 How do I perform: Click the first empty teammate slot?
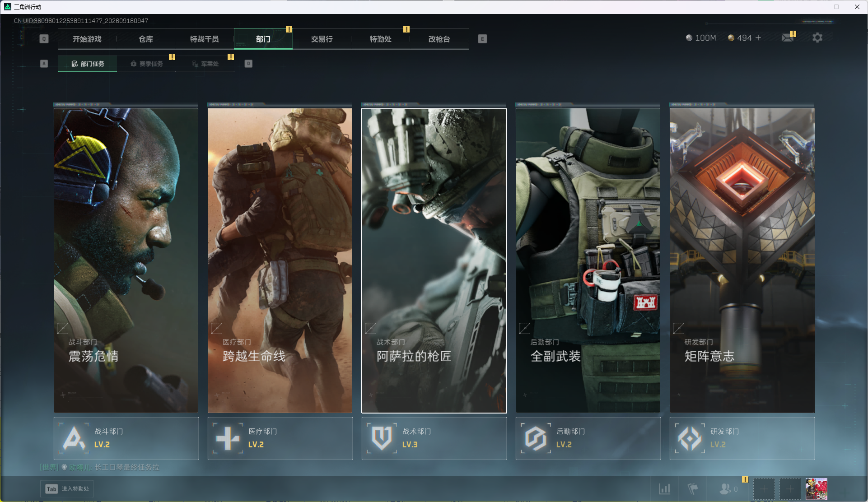tap(764, 489)
